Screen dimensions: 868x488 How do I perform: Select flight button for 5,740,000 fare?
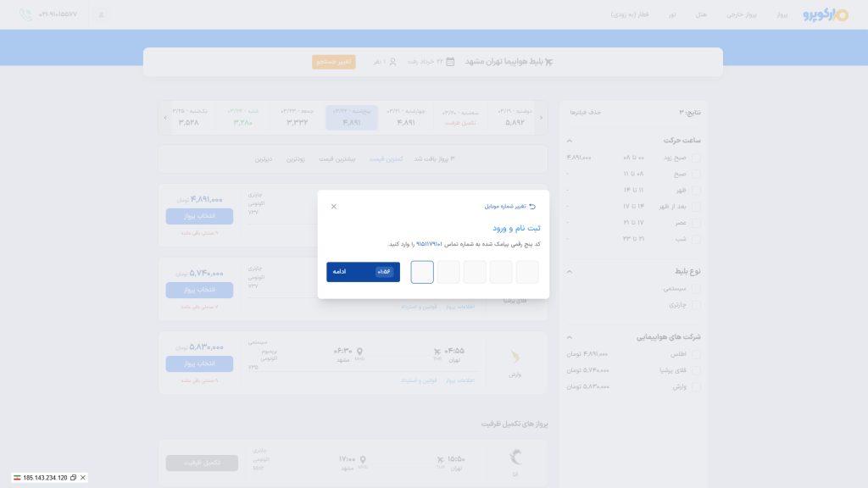[x=199, y=290]
